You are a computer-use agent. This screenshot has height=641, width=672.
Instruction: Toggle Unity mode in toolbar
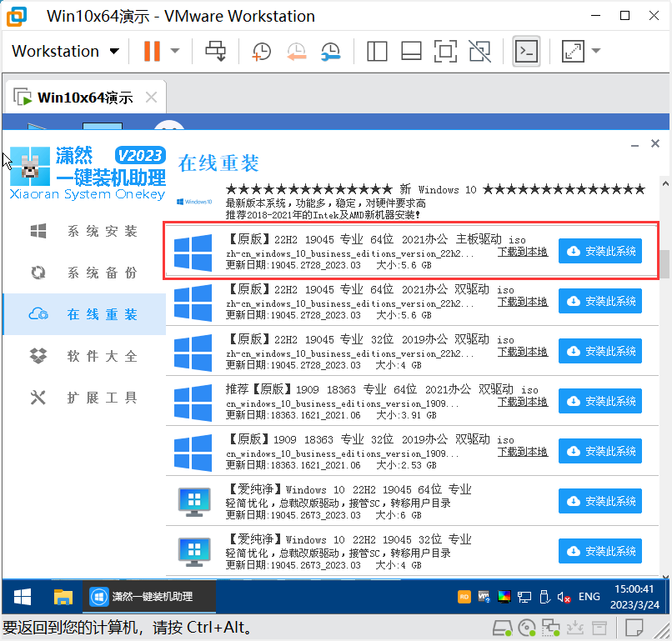click(479, 51)
